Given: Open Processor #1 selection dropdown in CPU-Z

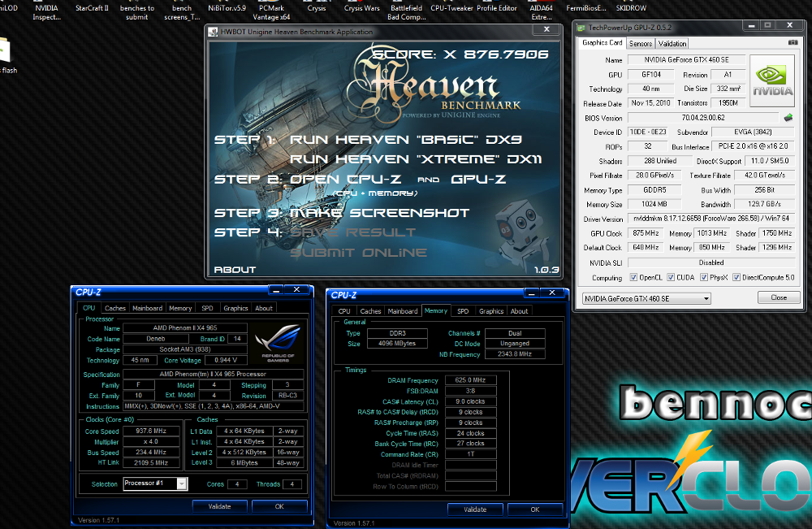Looking at the screenshot, I should (x=155, y=483).
